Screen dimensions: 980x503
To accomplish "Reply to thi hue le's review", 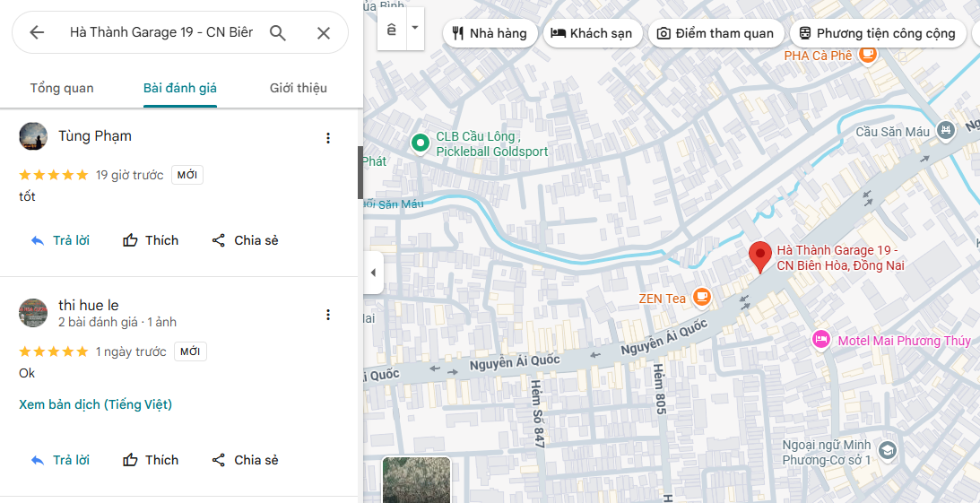I will point(61,461).
